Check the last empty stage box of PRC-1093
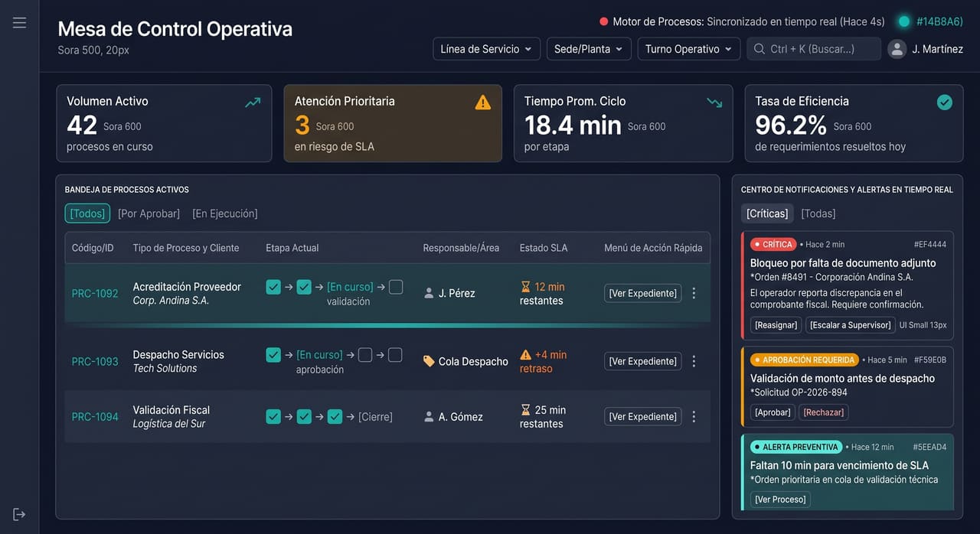The image size is (980, 534). pyautogui.click(x=395, y=355)
